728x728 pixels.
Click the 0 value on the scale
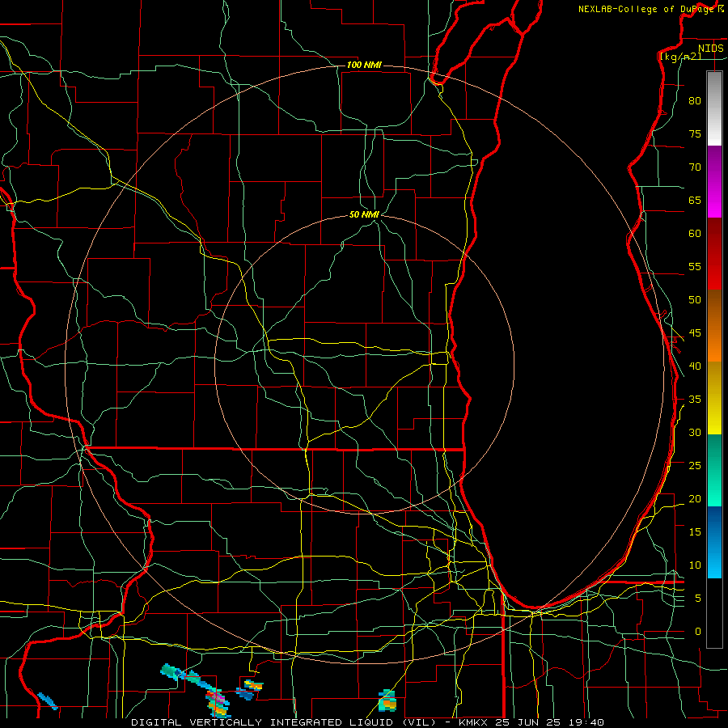click(x=698, y=632)
